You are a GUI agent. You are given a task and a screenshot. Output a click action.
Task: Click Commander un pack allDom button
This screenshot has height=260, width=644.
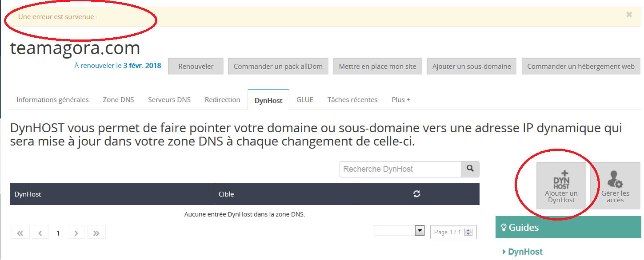point(278,66)
